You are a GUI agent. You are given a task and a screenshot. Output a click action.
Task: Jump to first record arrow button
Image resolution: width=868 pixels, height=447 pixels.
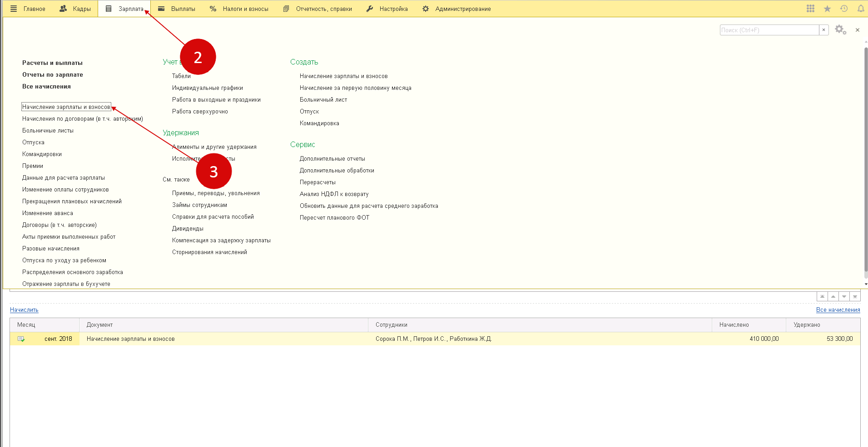tap(822, 297)
